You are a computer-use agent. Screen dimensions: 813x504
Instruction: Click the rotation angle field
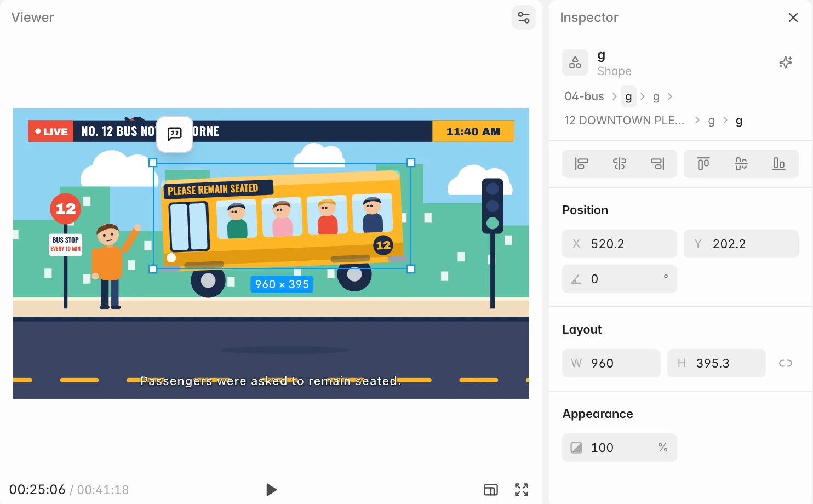[620, 279]
